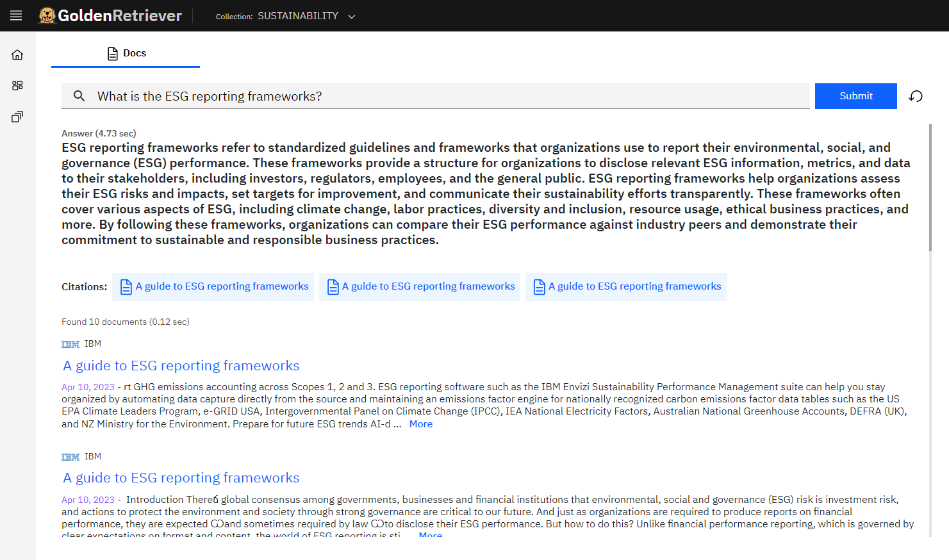Switch to the Docs tab
The width and height of the screenshot is (949, 560).
click(x=126, y=53)
